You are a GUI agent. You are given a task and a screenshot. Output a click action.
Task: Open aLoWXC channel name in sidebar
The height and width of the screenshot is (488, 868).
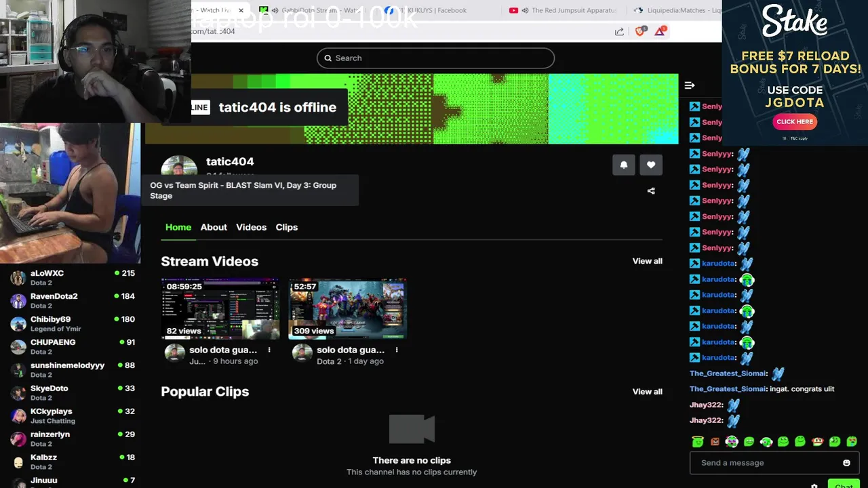[x=47, y=273]
